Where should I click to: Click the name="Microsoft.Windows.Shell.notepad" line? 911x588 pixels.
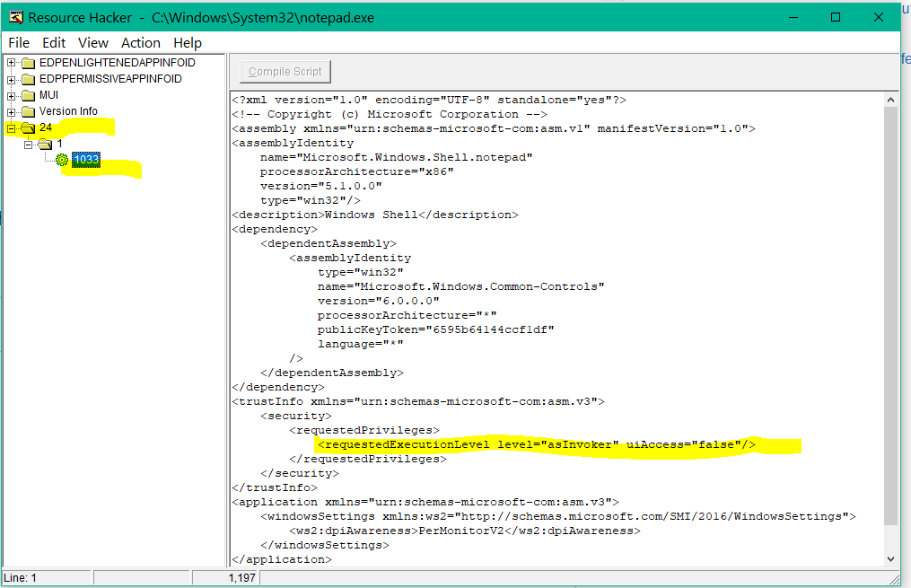(x=396, y=157)
